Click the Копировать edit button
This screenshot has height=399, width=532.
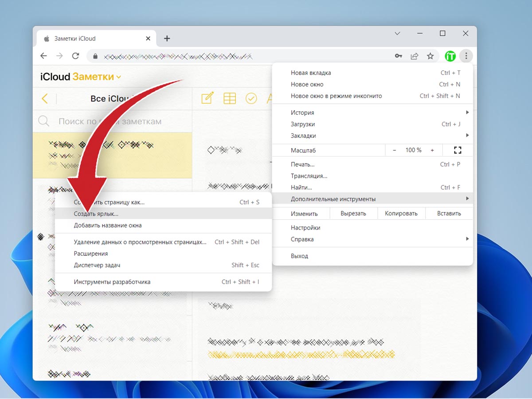(401, 213)
